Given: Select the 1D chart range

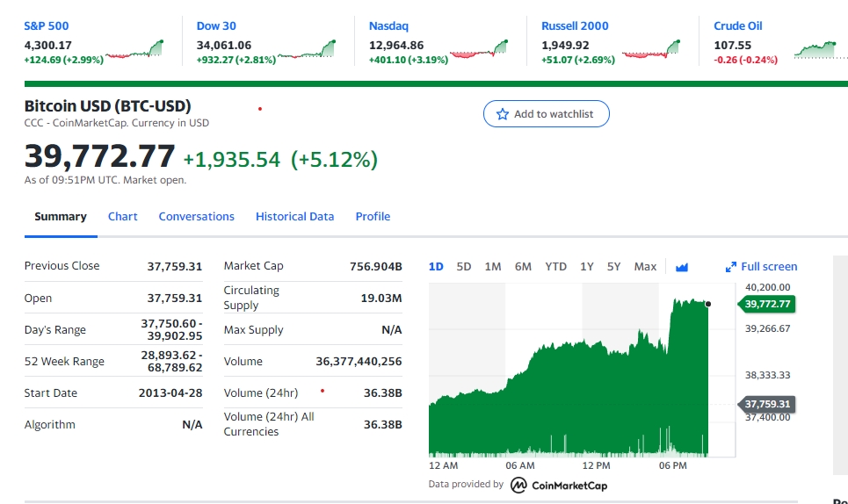Looking at the screenshot, I should [x=436, y=267].
